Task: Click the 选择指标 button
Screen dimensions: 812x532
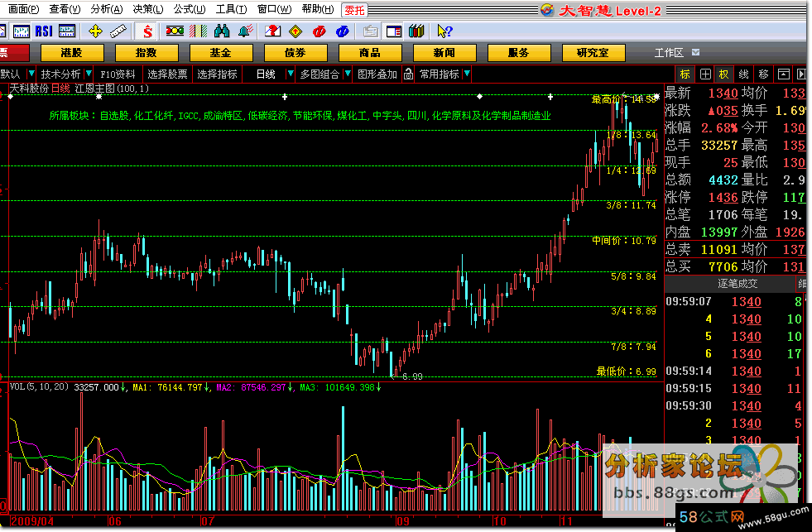Action: (x=217, y=74)
